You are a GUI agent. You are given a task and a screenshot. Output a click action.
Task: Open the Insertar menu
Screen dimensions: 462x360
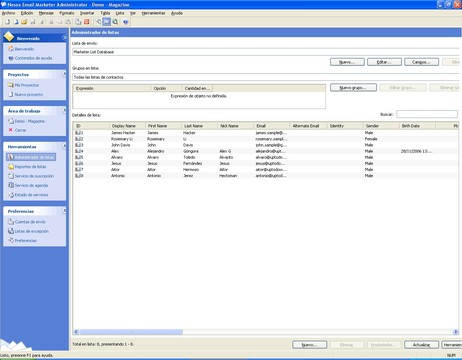[87, 13]
